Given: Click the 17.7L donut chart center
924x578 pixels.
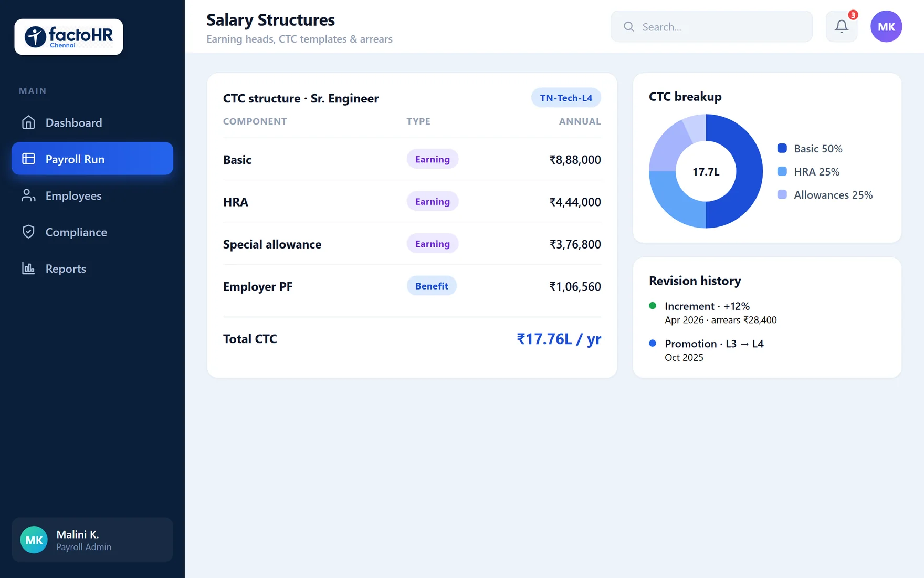Looking at the screenshot, I should coord(706,172).
